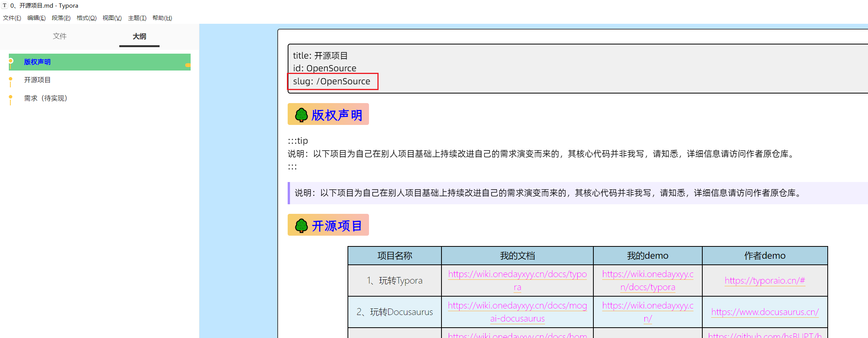Open the 格式(O) menu
Viewport: 868px width, 338px height.
coord(86,18)
